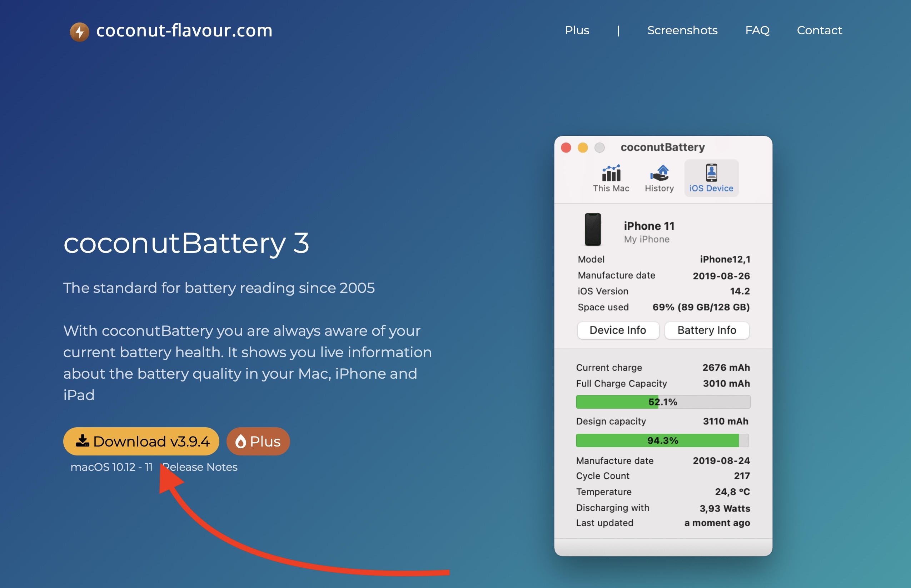The width and height of the screenshot is (911, 588).
Task: Click the orange Plus button
Action: coord(258,442)
